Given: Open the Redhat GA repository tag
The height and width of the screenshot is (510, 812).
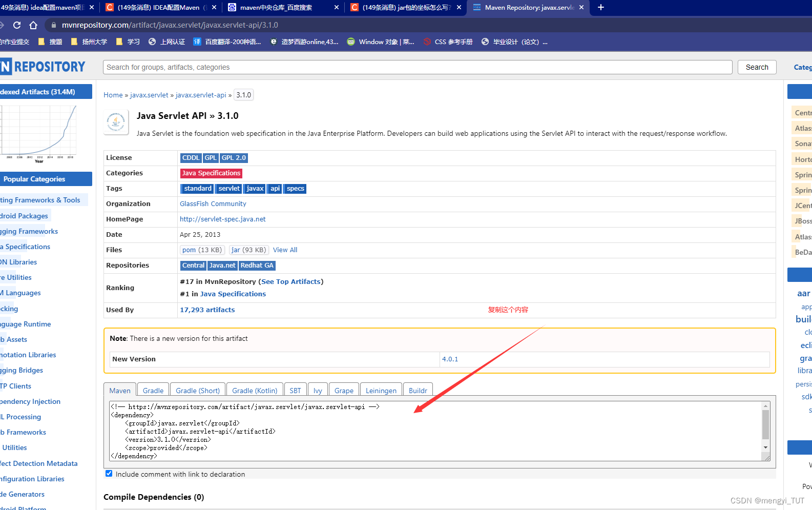Looking at the screenshot, I should (257, 266).
